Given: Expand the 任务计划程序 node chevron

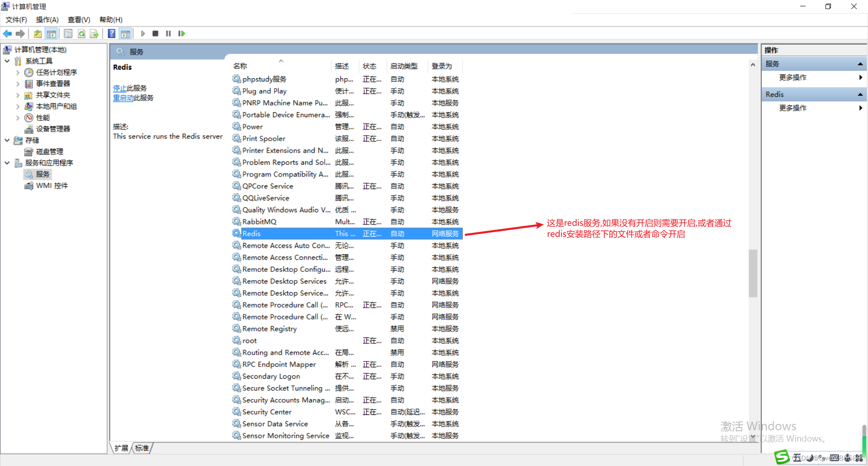Looking at the screenshot, I should pyautogui.click(x=18, y=72).
